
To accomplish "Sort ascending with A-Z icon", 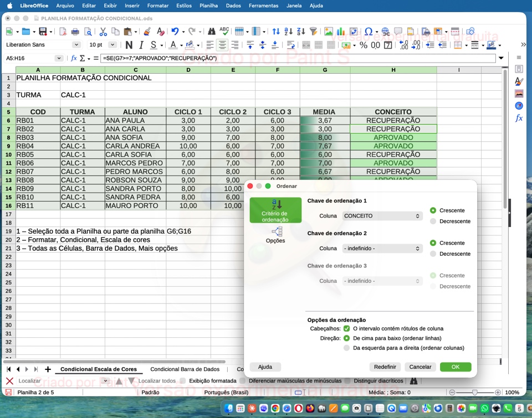I will coord(288,32).
